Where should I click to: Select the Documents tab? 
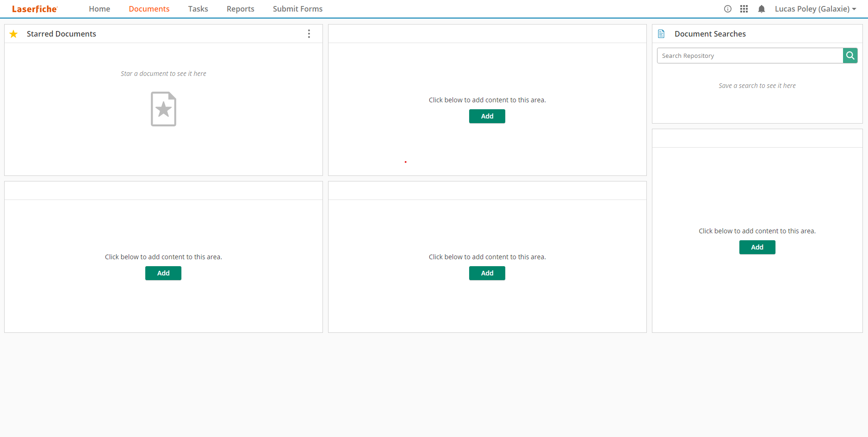pos(149,9)
